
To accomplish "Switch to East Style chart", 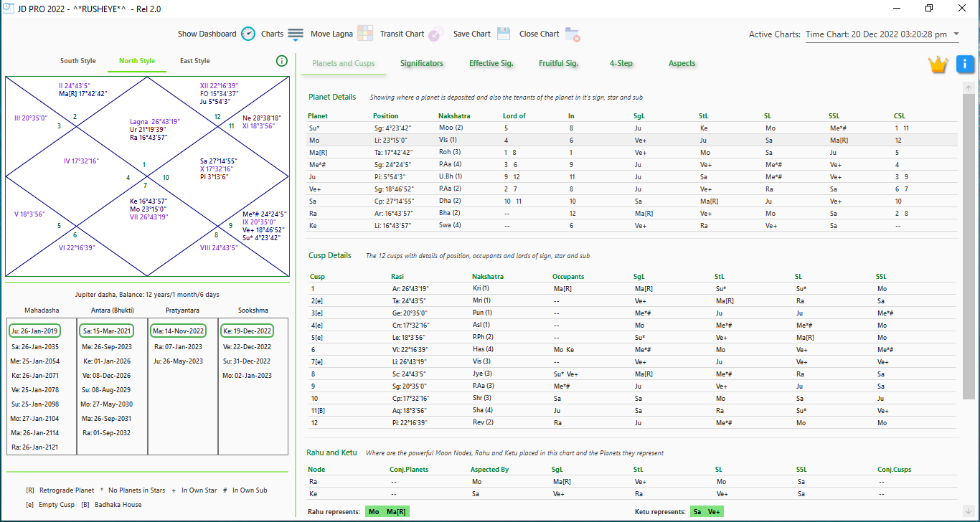I will [195, 61].
